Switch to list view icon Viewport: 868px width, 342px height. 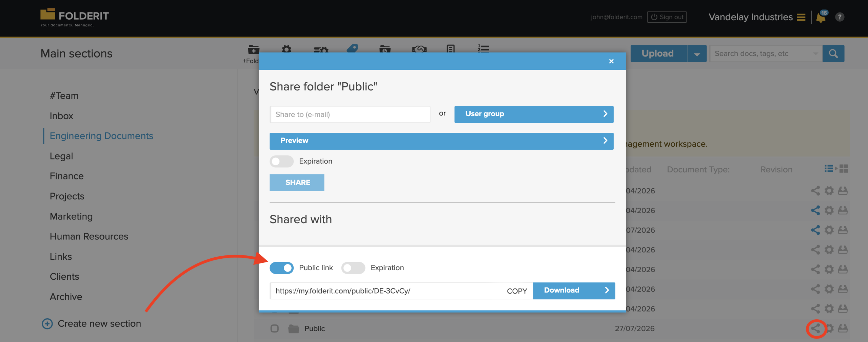829,169
